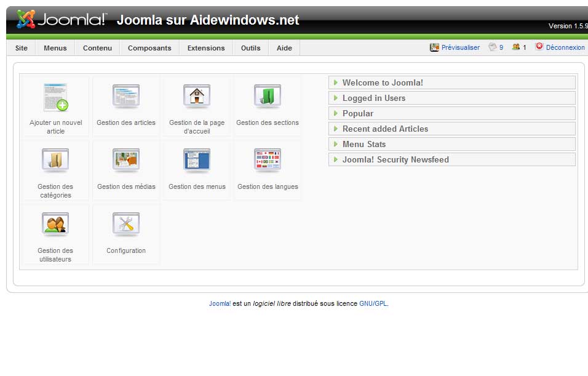588x376 pixels.
Task: Click the Joomla! logo in the header
Action: click(x=62, y=19)
